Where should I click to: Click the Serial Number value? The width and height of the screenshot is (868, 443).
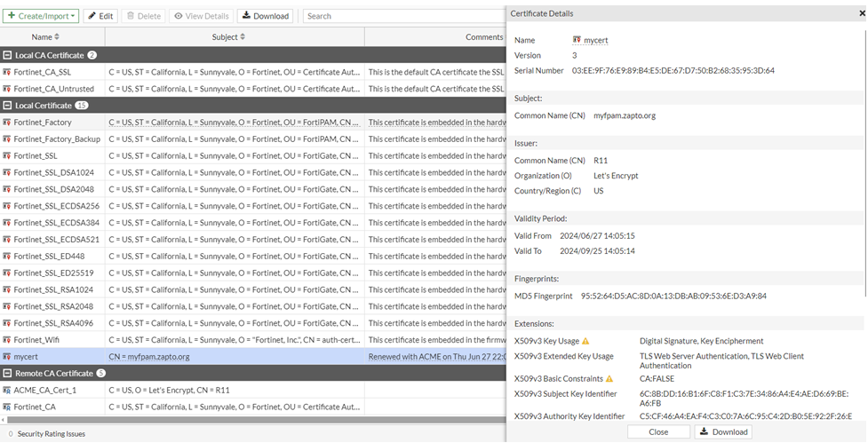673,71
